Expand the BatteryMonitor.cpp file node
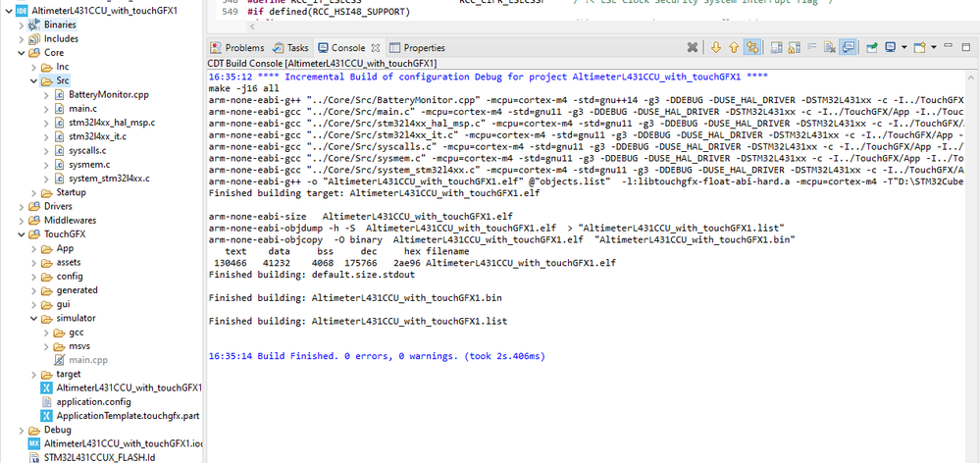 point(46,94)
